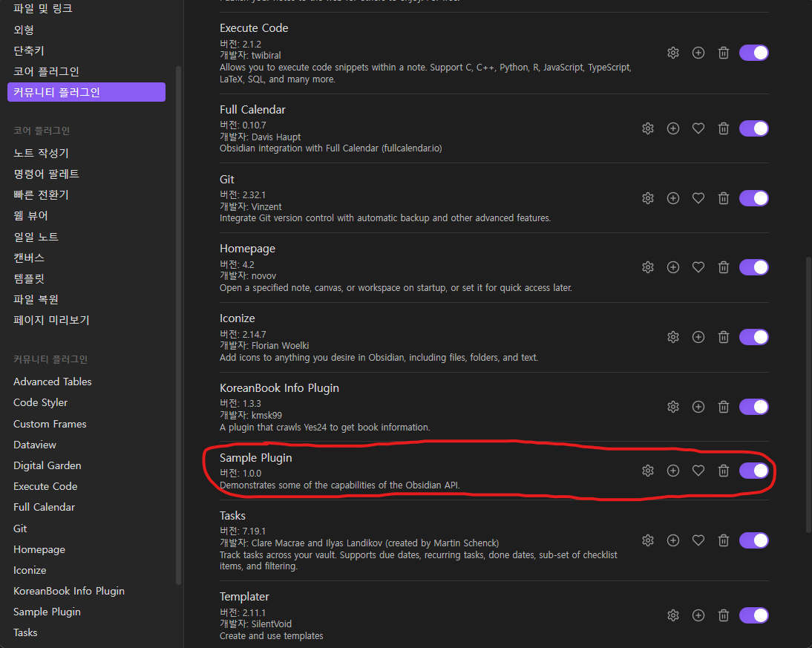812x648 pixels.
Task: Turn off Full Calendar plugin toggle
Action: pyautogui.click(x=753, y=128)
